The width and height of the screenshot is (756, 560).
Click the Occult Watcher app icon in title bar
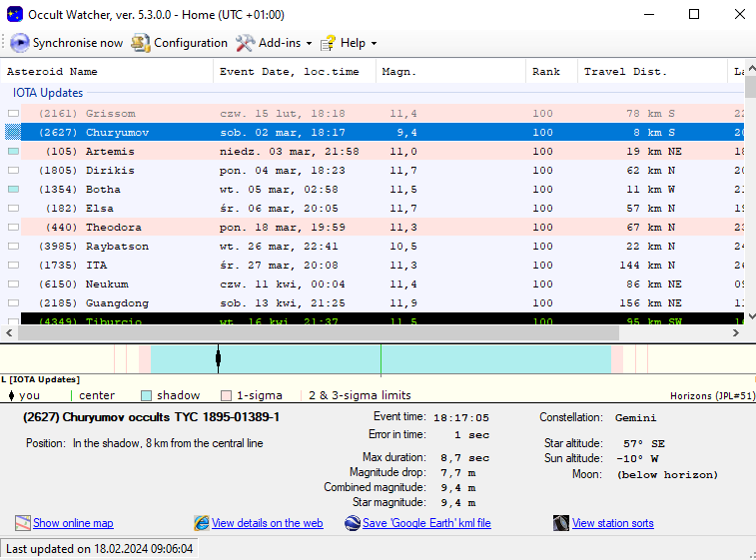pyautogui.click(x=14, y=14)
